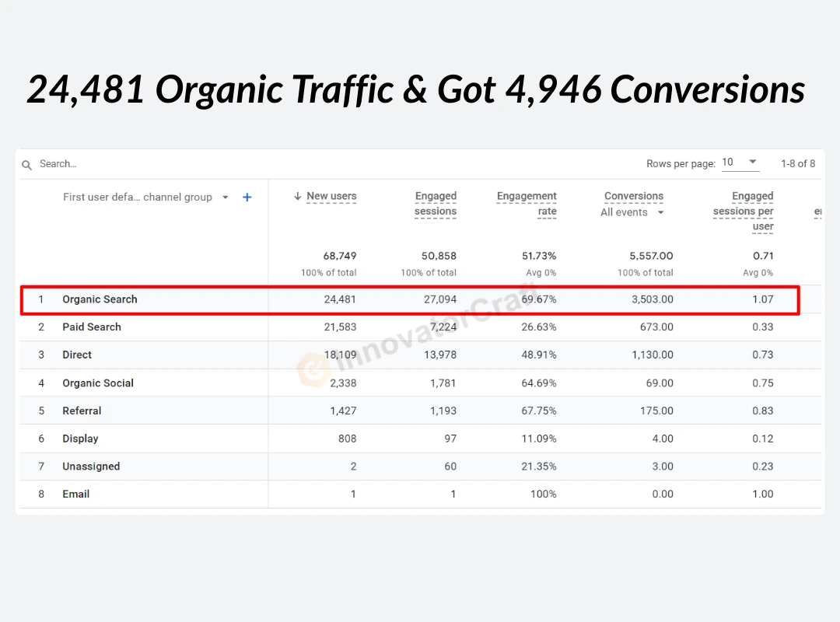The image size is (840, 622).
Task: Select the Paid Search row
Action: [x=92, y=327]
